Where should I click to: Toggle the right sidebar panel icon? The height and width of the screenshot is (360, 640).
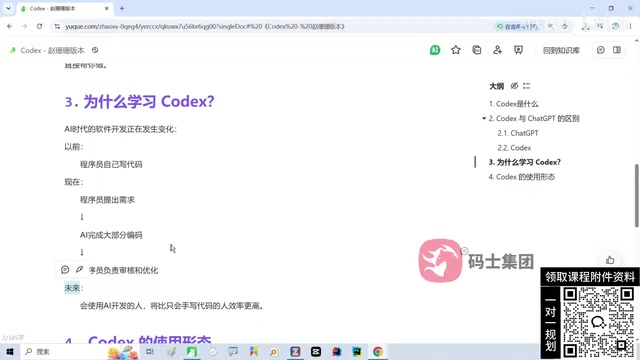(x=617, y=50)
